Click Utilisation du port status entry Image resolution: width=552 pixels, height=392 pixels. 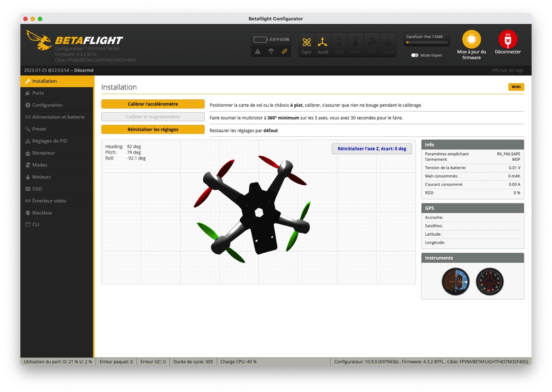point(58,362)
